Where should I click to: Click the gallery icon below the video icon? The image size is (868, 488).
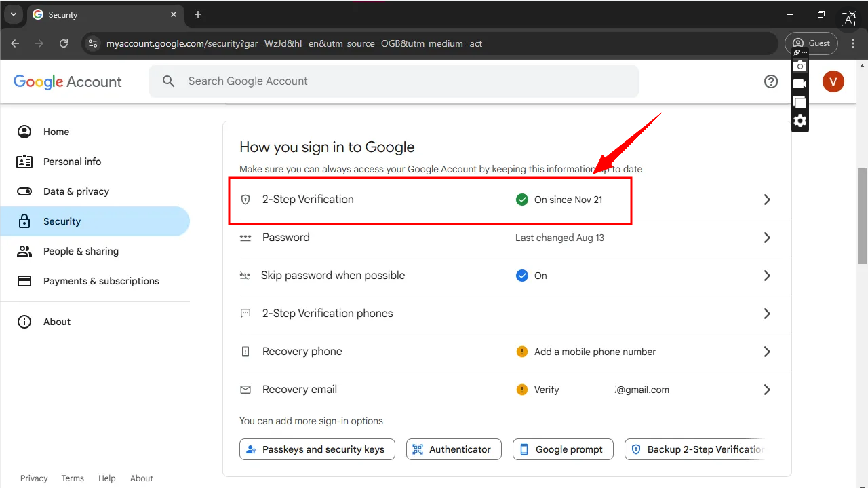[800, 102]
